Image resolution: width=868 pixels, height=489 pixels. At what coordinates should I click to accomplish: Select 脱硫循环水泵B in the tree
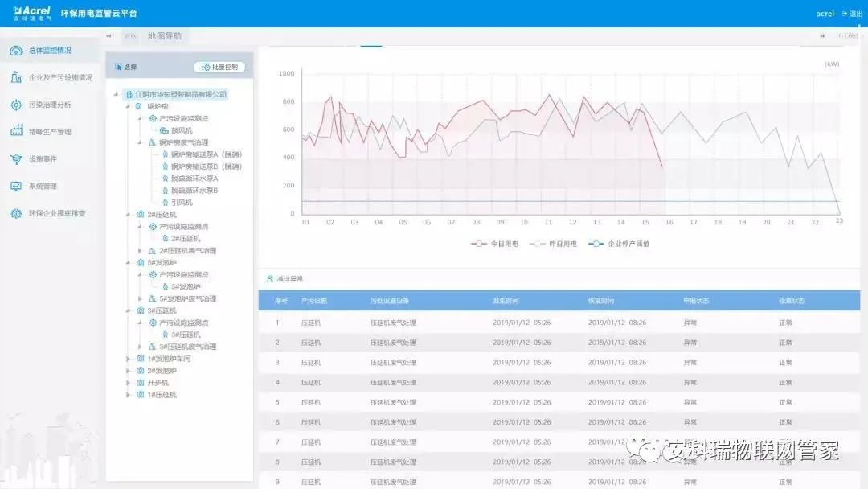(194, 191)
